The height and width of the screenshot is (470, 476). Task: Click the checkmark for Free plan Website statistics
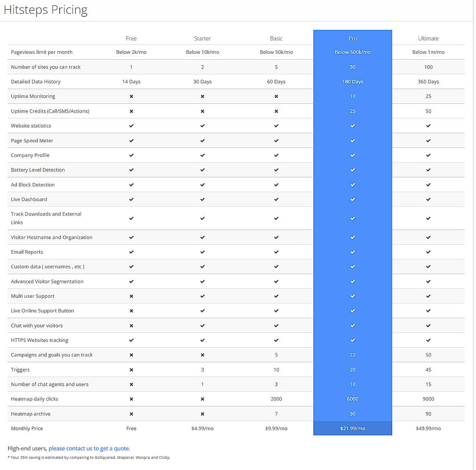(x=131, y=126)
